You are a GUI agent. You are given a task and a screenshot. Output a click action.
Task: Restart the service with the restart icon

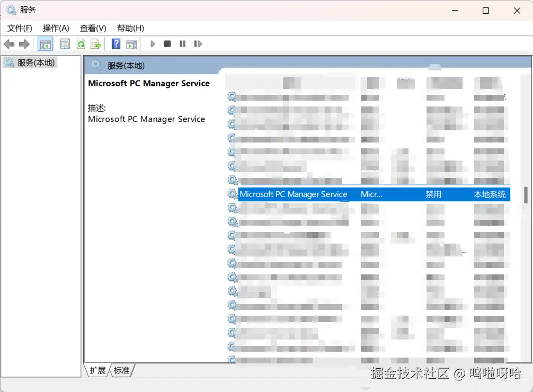click(198, 44)
